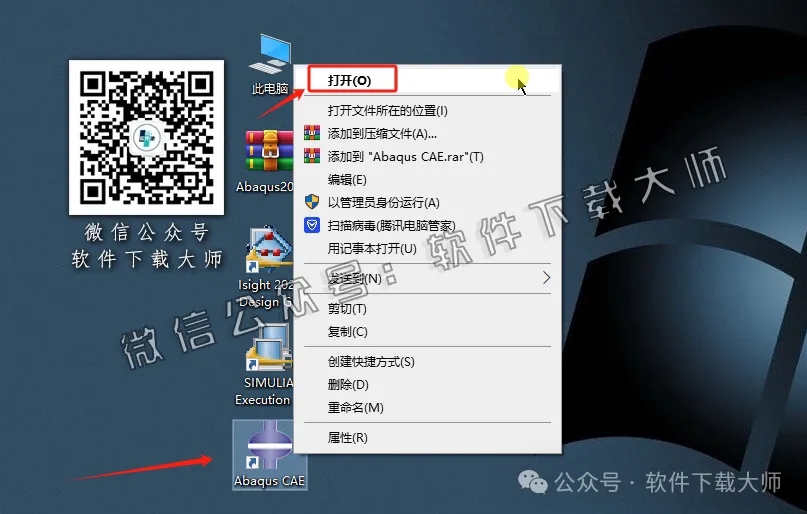Click the Abaqus CAE shortcut label text
This screenshot has width=807, height=514.
coord(270,481)
